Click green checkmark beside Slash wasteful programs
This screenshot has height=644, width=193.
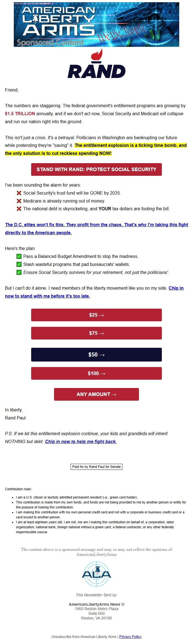pos(19,264)
